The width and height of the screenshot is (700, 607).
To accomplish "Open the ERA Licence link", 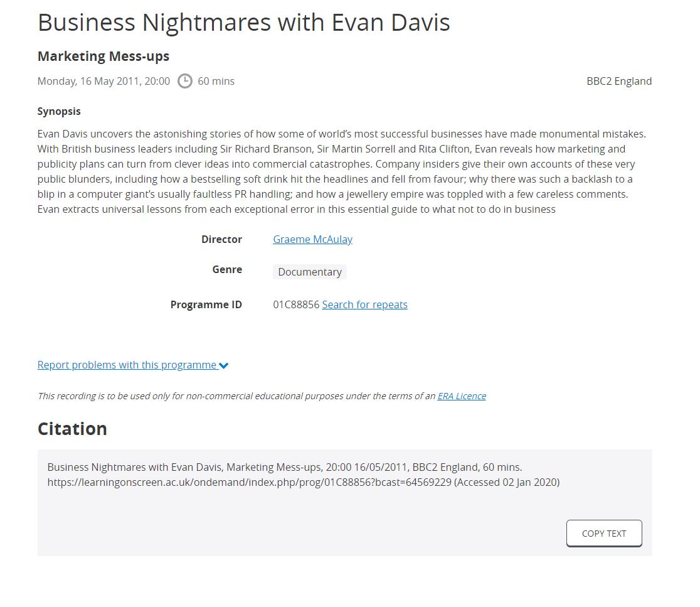I will tap(462, 396).
